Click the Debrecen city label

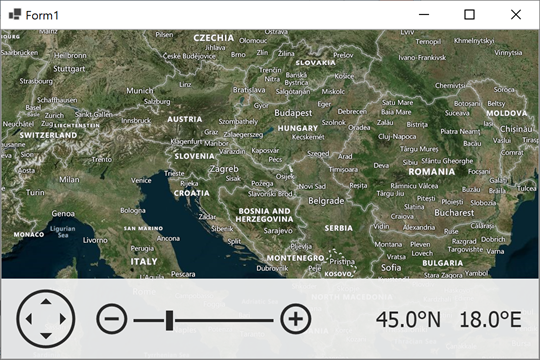click(x=352, y=112)
